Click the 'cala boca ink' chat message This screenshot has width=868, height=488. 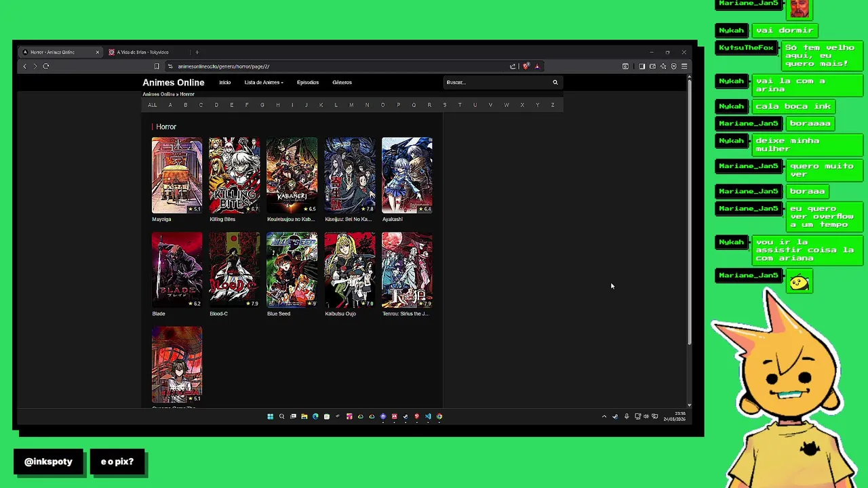click(793, 106)
